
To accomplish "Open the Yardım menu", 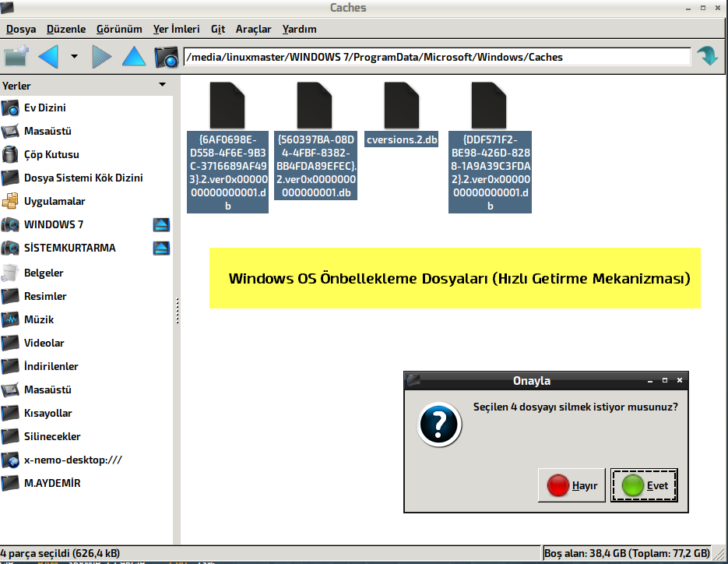I will tap(300, 30).
